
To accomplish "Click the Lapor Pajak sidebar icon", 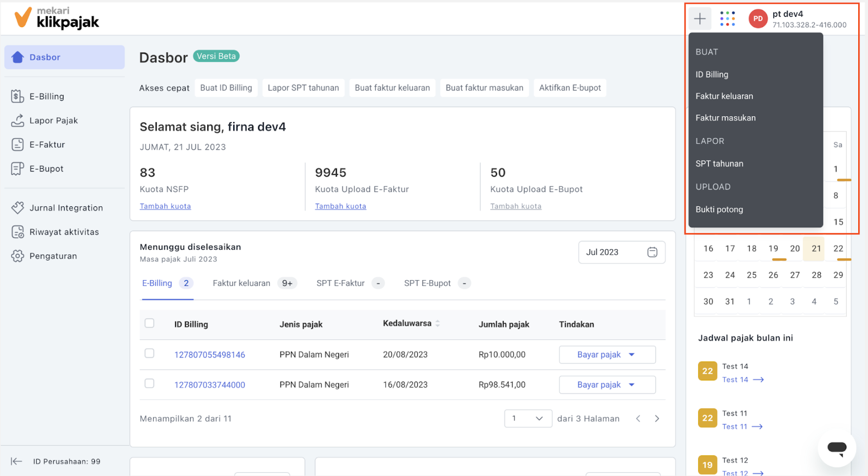I will point(17,120).
